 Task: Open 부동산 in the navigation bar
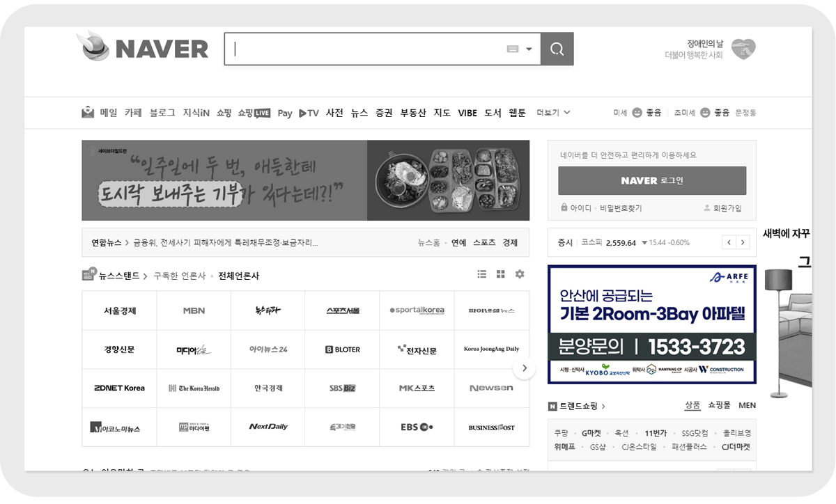[x=413, y=113]
